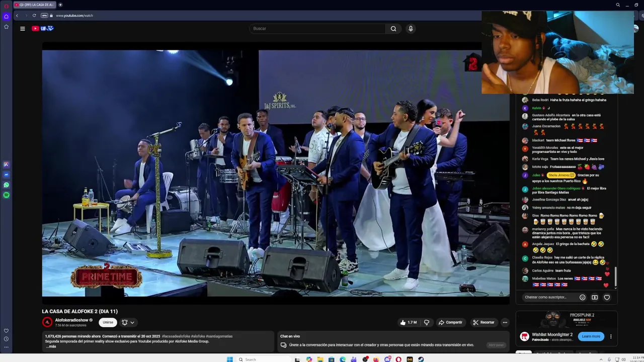The height and width of the screenshot is (362, 644).
Task: Click the site lock security icon
Action: coord(51,16)
